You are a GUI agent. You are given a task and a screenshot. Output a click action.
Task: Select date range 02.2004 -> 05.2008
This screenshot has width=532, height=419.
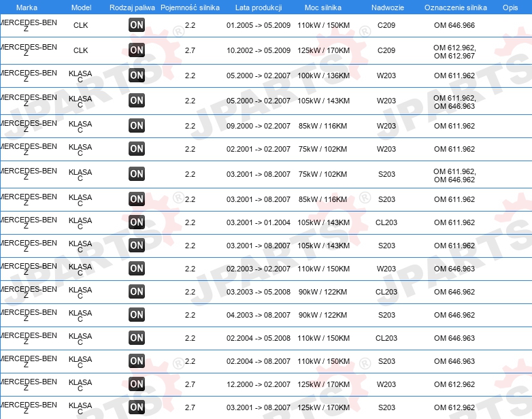[259, 338]
